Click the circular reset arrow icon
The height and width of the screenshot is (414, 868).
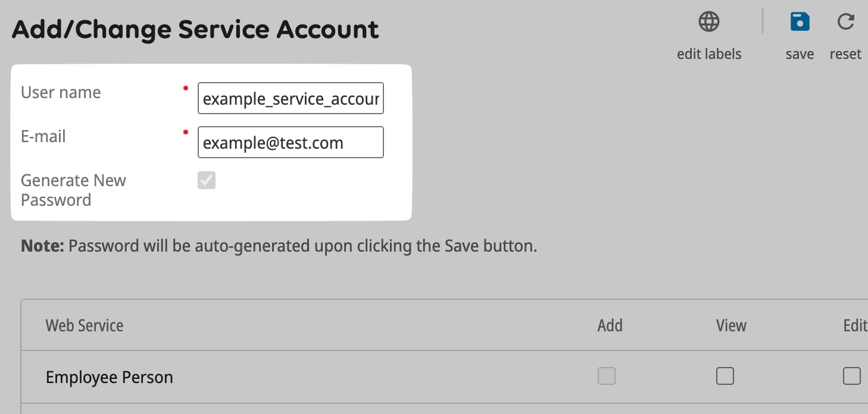point(845,22)
